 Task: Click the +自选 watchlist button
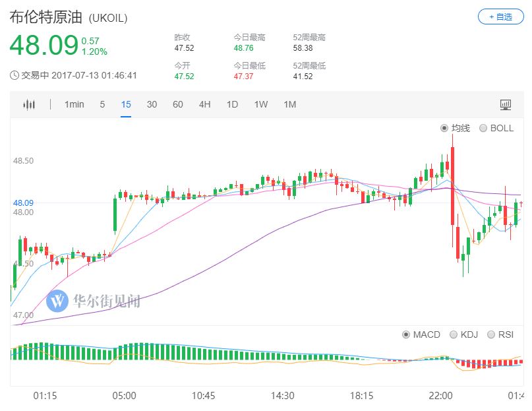click(500, 17)
